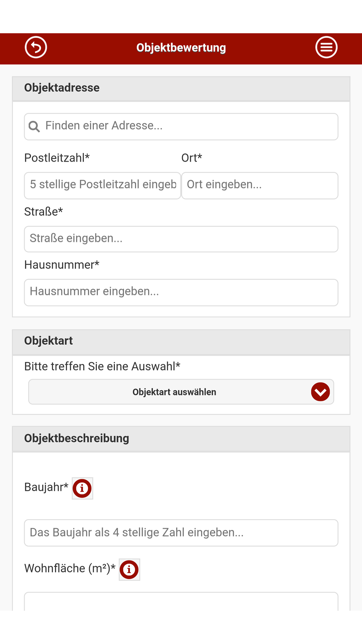Focus the Hausnummer eingeben field

(181, 292)
